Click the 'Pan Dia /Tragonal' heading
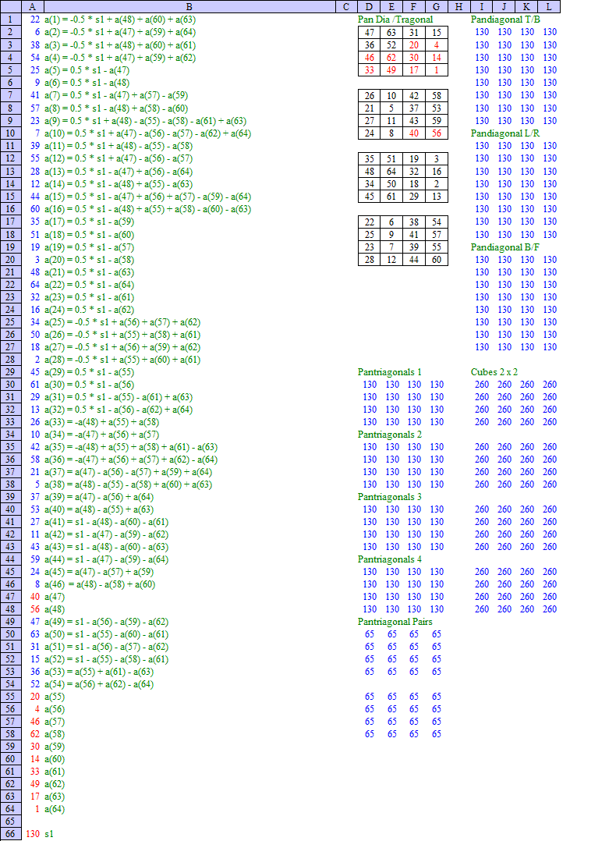 pyautogui.click(x=395, y=20)
